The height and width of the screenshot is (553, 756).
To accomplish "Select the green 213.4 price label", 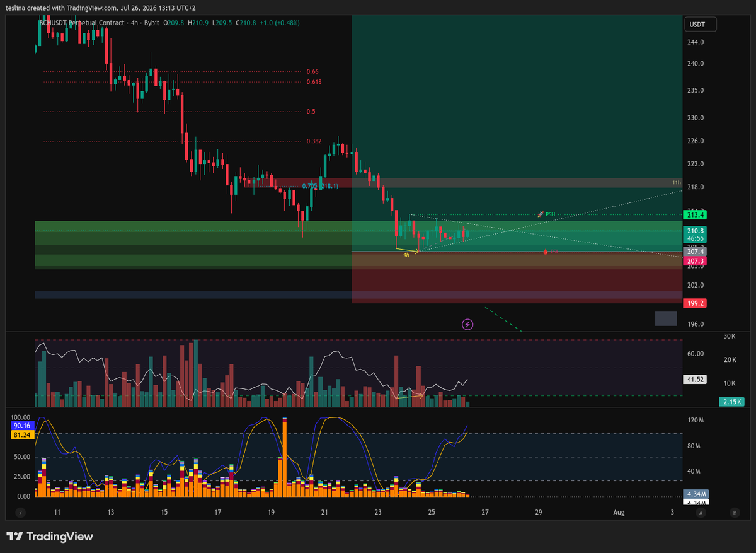I will pos(696,215).
